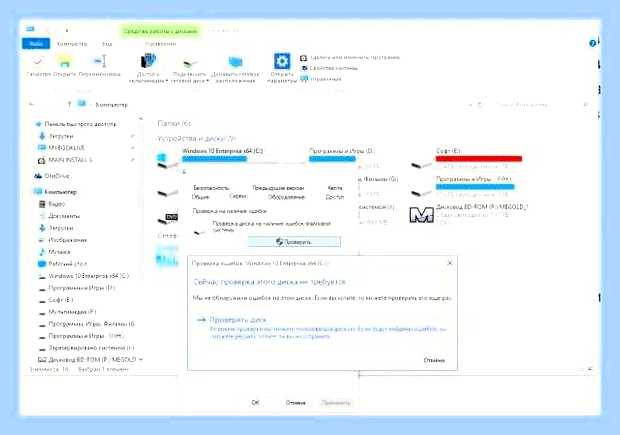Viewport: 620px width, 435px height.
Task: Select Видео folder in navigation pane
Action: 52,204
